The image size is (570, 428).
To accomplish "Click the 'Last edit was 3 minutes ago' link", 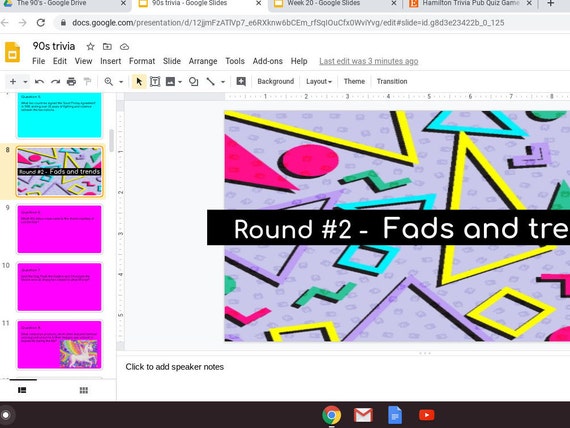I will (369, 61).
